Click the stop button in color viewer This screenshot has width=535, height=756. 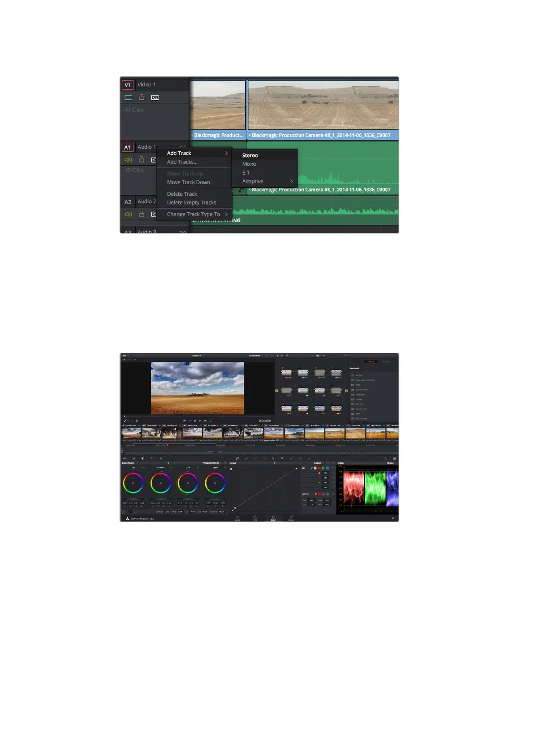[x=195, y=421]
